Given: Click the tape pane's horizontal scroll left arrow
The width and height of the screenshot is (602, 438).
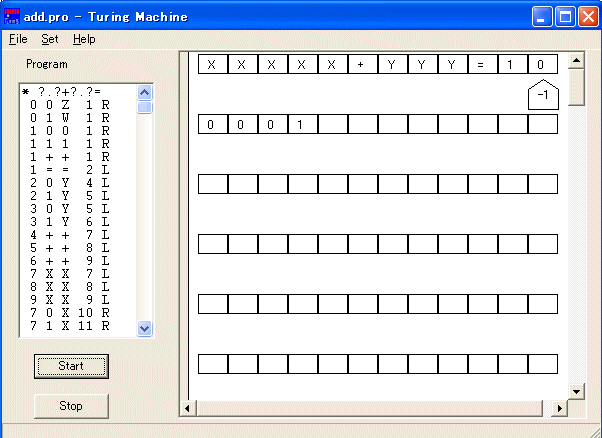Looking at the screenshot, I should 187,408.
